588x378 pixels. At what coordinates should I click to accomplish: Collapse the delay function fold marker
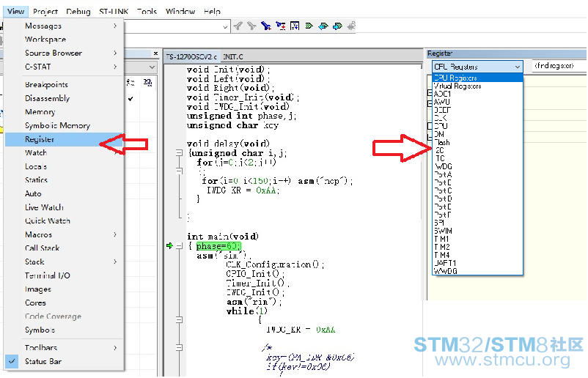point(179,153)
